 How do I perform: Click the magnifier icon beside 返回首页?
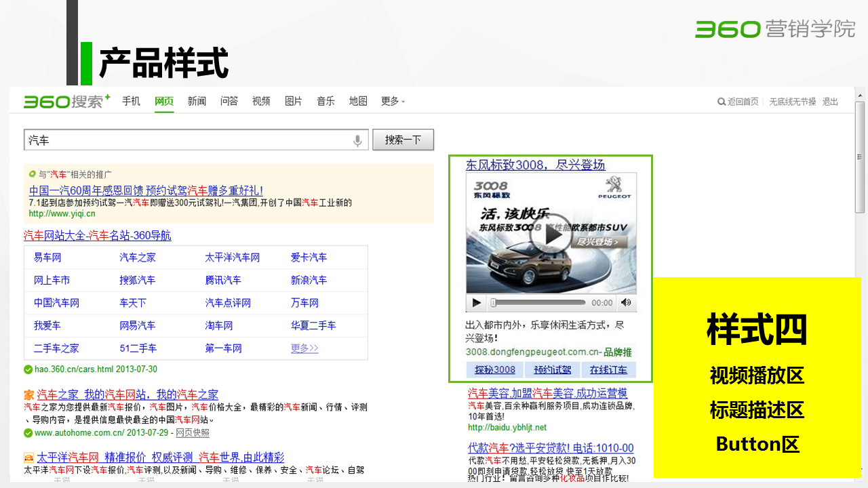pos(722,102)
